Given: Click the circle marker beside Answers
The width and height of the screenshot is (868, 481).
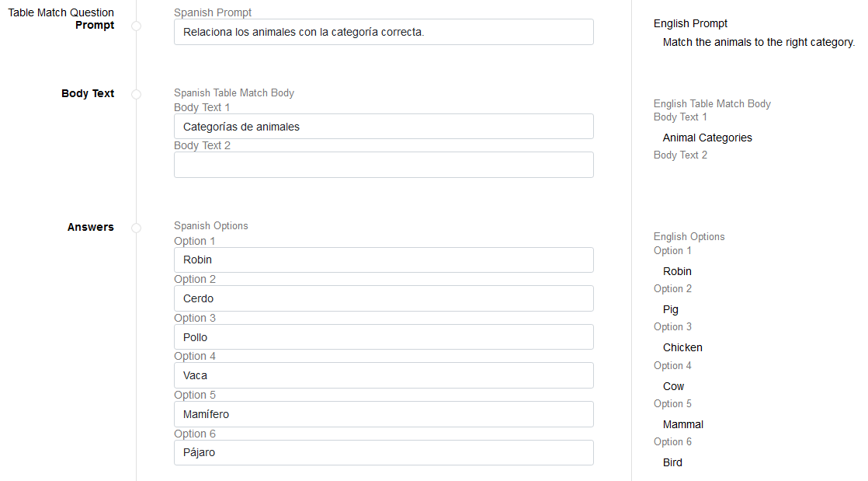Looking at the screenshot, I should pyautogui.click(x=137, y=228).
